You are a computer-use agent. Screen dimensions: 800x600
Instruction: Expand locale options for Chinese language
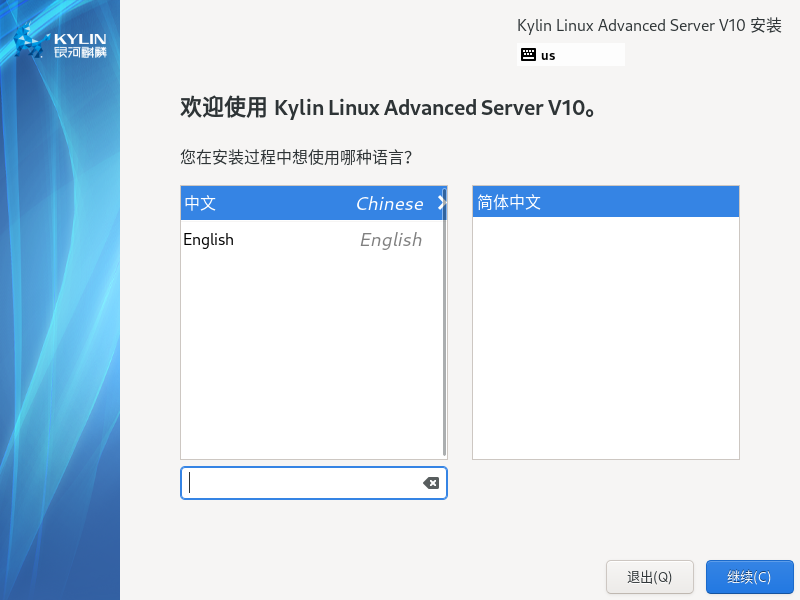coord(441,203)
